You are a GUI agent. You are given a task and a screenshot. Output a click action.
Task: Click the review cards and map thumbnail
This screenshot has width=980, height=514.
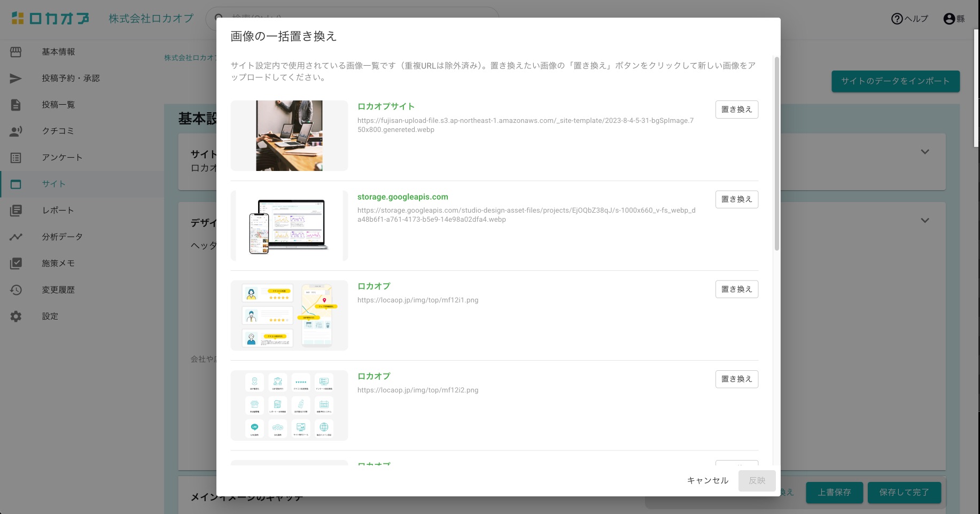tap(289, 315)
